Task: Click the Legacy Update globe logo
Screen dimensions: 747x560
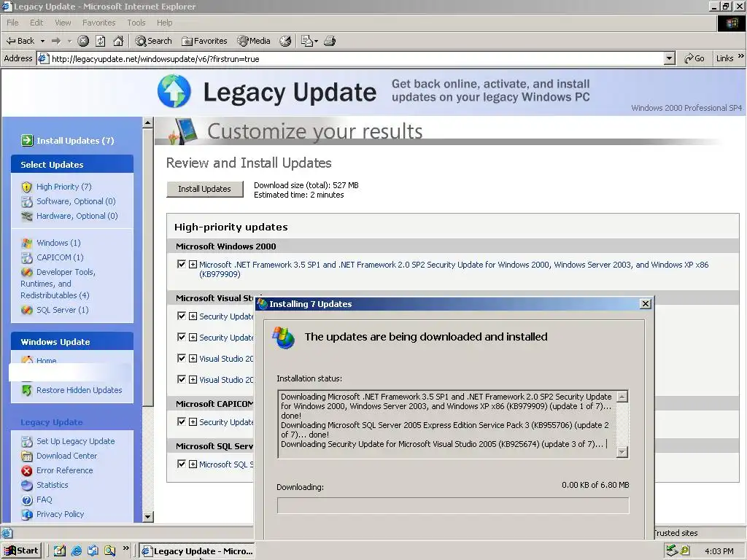Action: 174,91
